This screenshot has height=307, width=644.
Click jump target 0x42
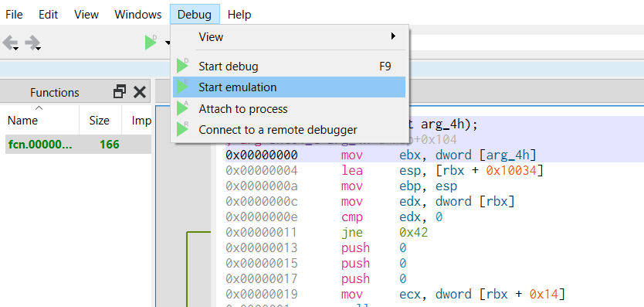[413, 233]
